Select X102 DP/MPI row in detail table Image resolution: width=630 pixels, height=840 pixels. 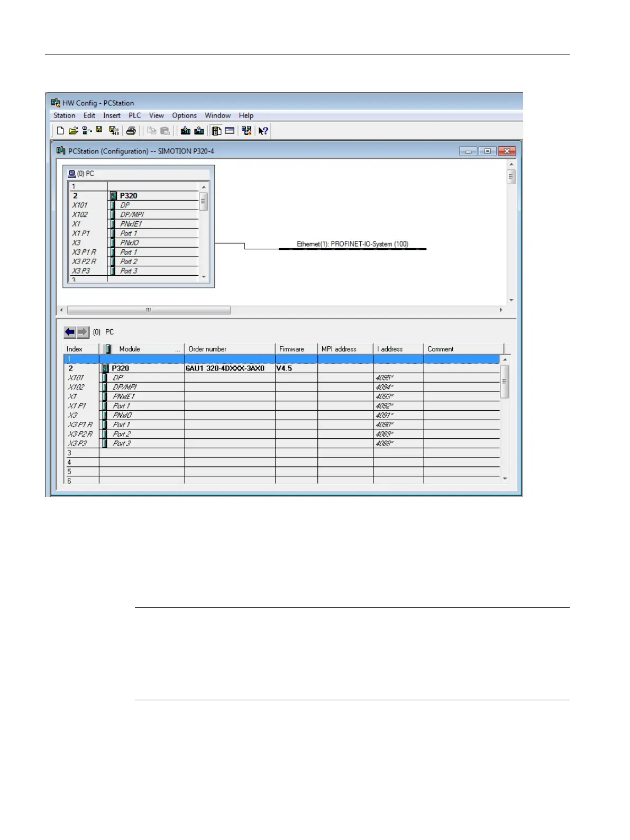point(281,387)
